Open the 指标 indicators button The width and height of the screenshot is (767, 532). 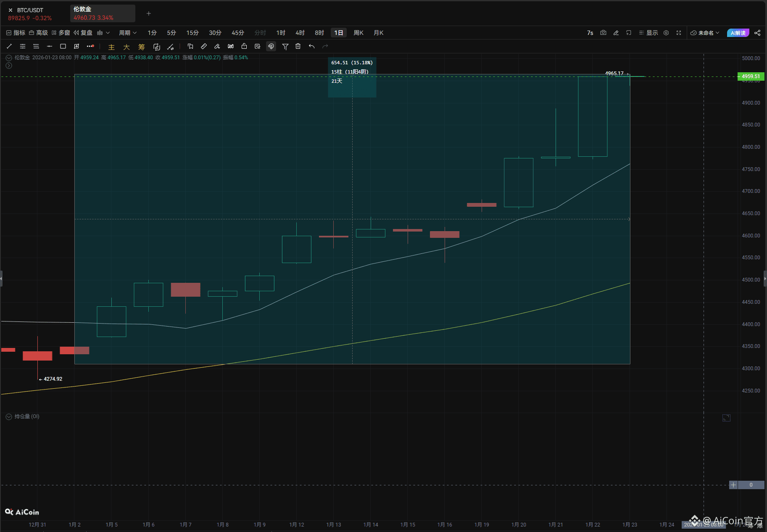(16, 33)
